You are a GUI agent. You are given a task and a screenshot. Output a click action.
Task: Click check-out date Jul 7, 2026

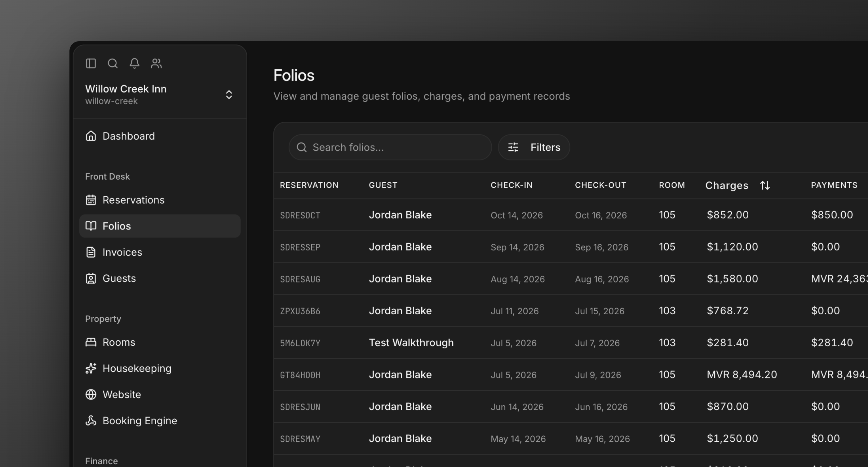597,343
